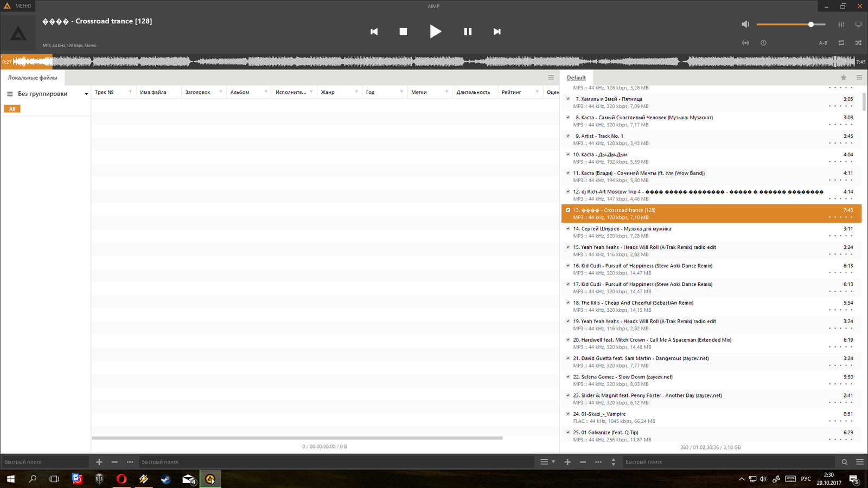Open the Метки column filter dropdown
Screen dimensions: 868x488
point(446,92)
